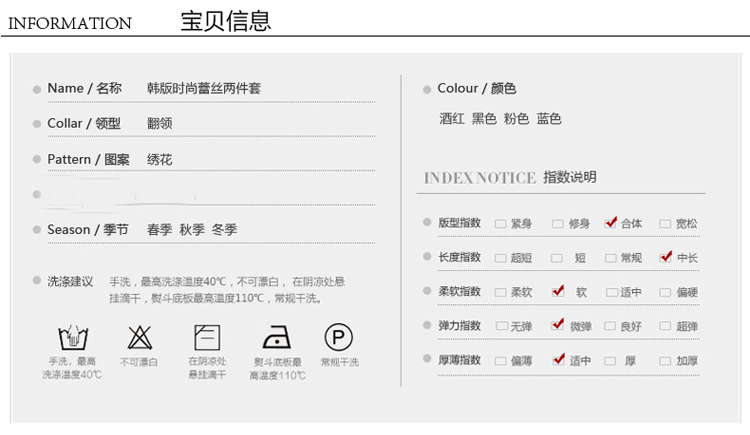750x435 pixels.
Task: Select the circled P dry clean icon
Action: click(x=338, y=336)
